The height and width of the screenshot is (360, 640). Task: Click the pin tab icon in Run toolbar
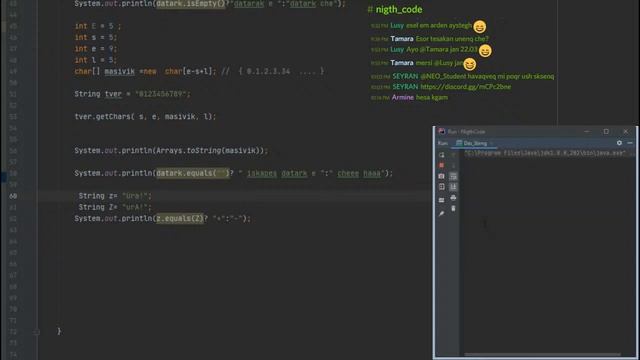point(441,213)
